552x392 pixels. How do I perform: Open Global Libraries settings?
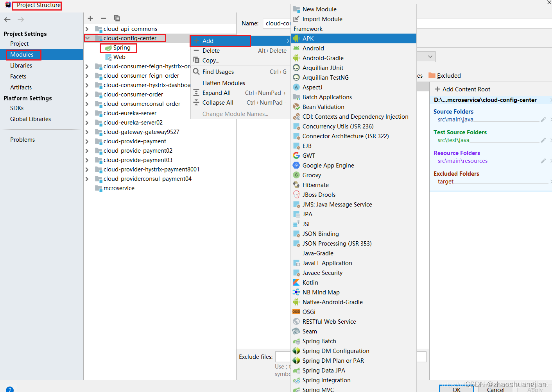30,119
